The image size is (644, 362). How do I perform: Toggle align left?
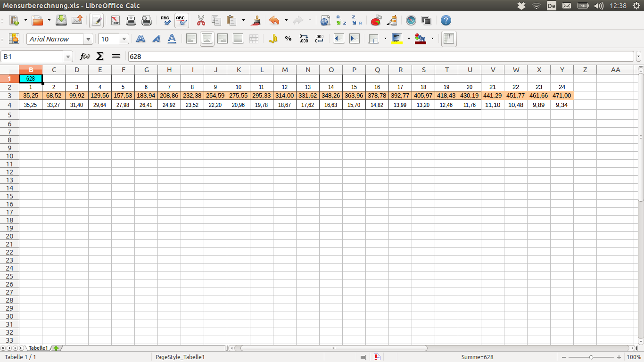pos(191,39)
